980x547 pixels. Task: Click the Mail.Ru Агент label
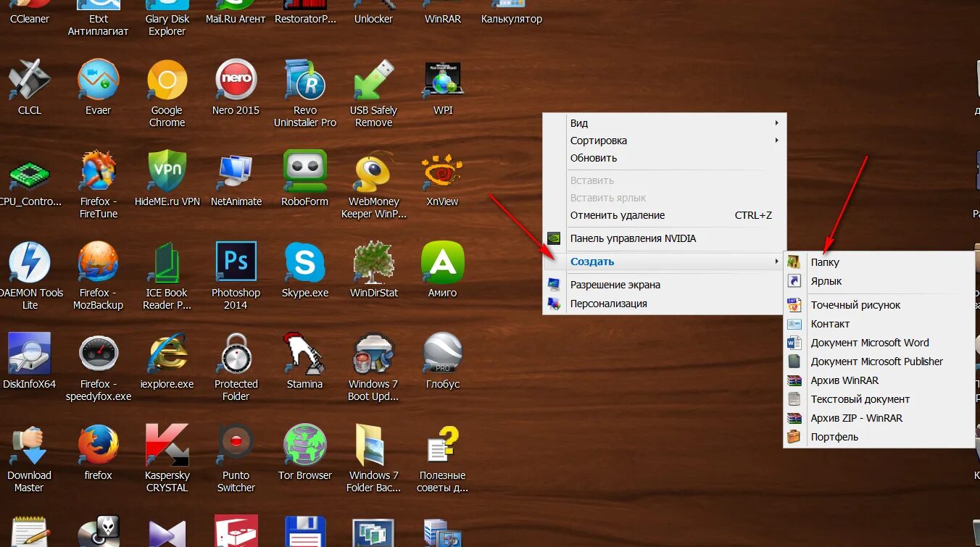pyautogui.click(x=236, y=19)
